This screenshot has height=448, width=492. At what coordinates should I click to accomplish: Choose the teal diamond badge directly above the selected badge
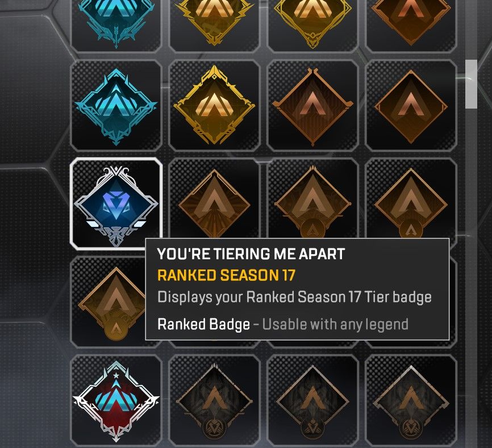tap(116, 106)
